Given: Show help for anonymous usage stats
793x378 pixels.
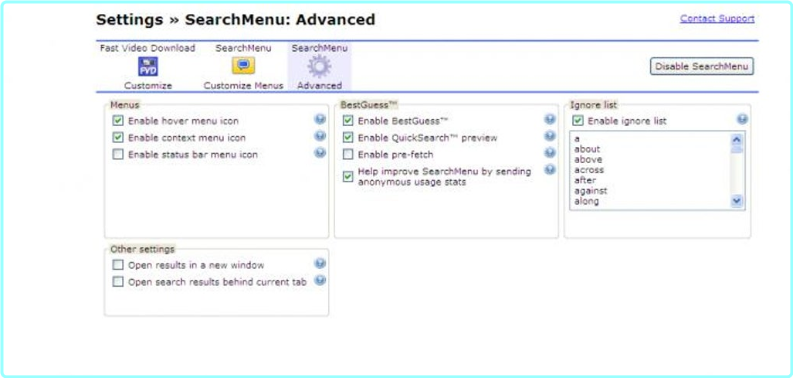Looking at the screenshot, I should (550, 170).
